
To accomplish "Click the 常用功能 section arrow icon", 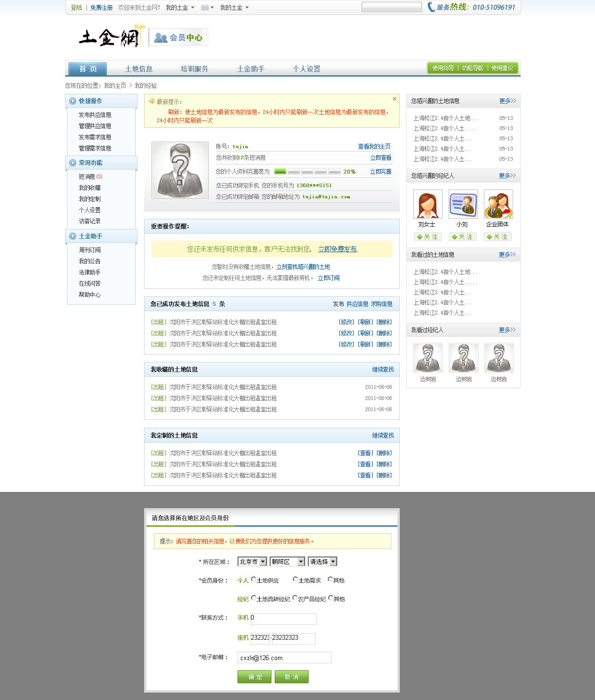I will 73,163.
